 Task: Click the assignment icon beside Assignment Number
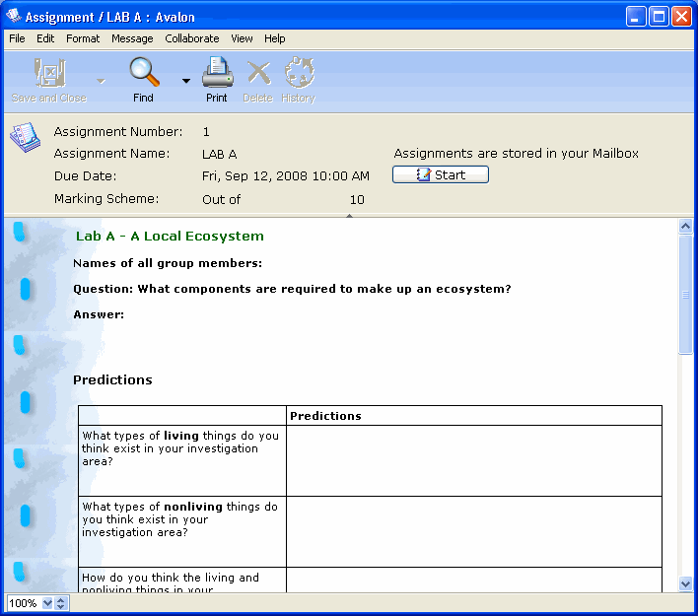point(25,138)
